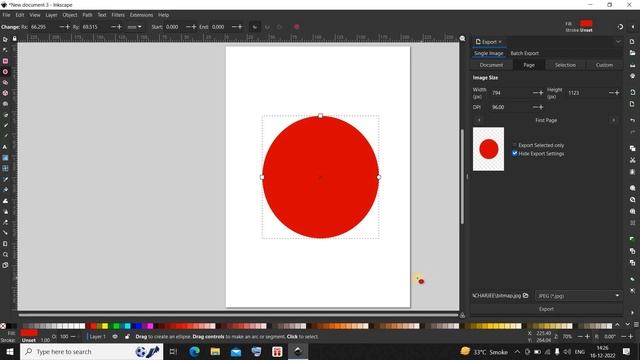The height and width of the screenshot is (360, 640).
Task: Click the Print icon in commands bar
Action: tap(632, 76)
